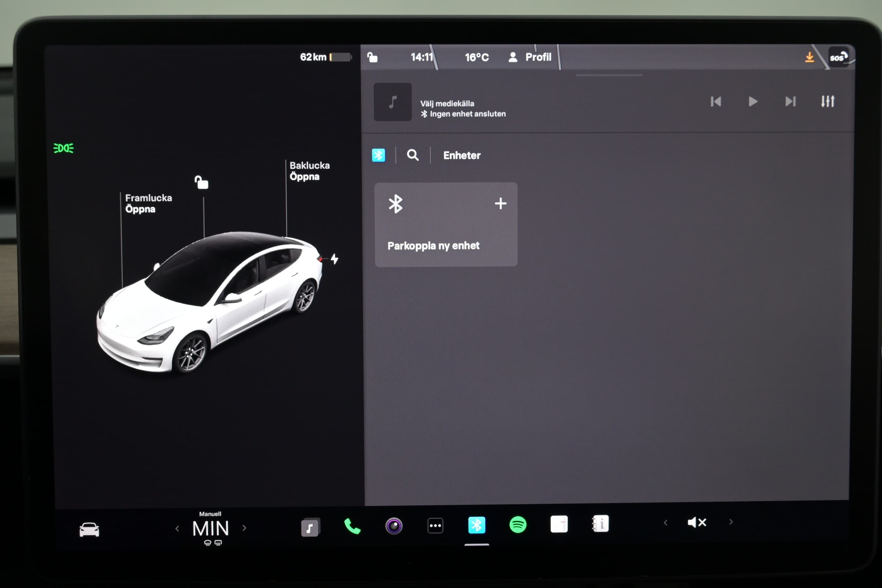The width and height of the screenshot is (882, 588).
Task: Tap the defrost icons under MIN
Action: point(213,542)
